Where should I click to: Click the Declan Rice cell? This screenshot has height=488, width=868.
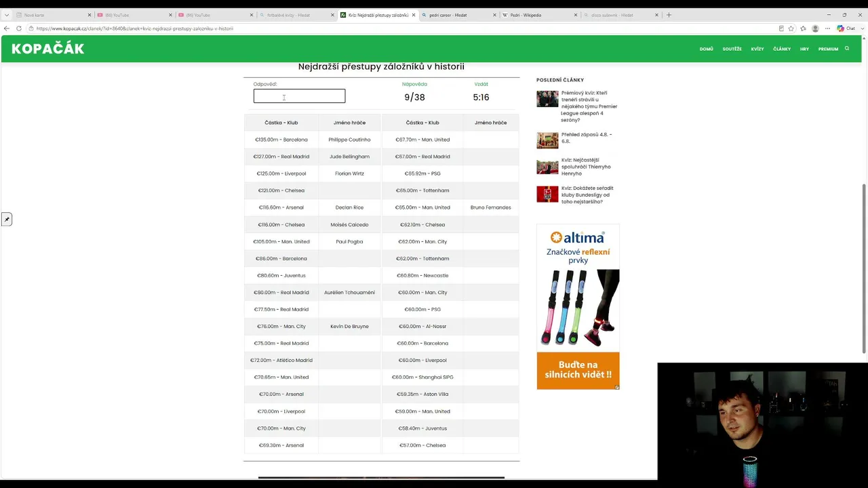coord(349,207)
